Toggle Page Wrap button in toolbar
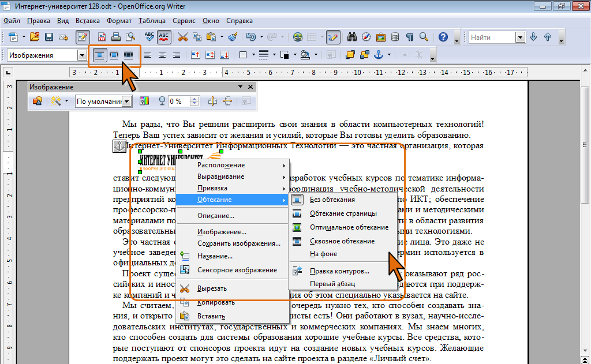Viewport: 591px width, 364px height. pyautogui.click(x=114, y=55)
